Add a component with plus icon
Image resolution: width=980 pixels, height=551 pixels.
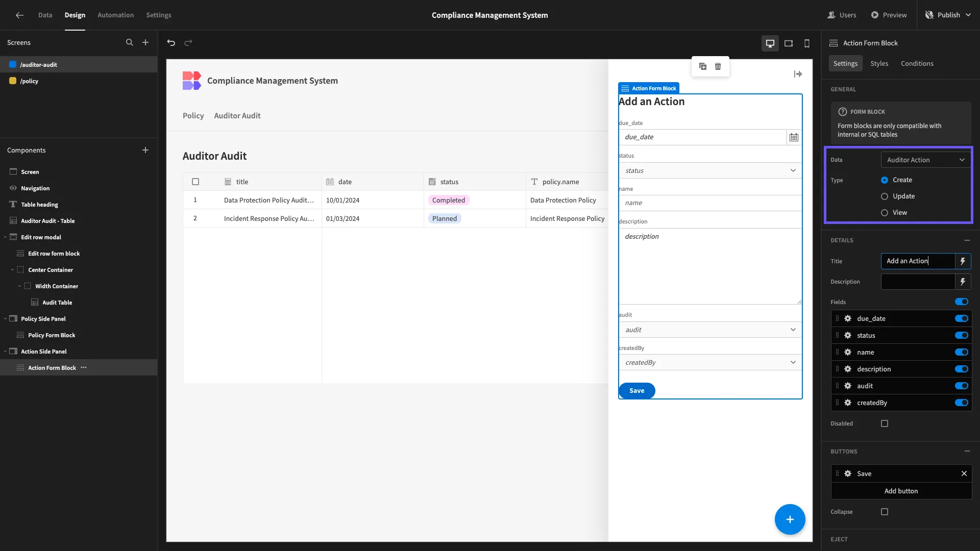pos(145,150)
